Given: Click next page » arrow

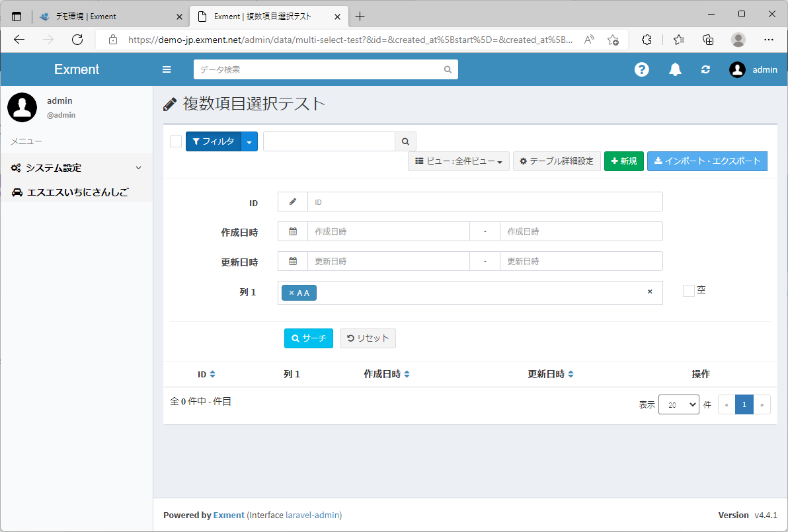Looking at the screenshot, I should point(762,404).
